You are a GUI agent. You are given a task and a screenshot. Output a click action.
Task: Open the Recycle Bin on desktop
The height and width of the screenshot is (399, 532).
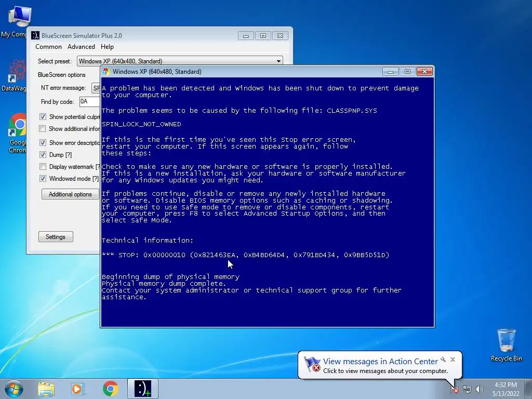tap(506, 345)
